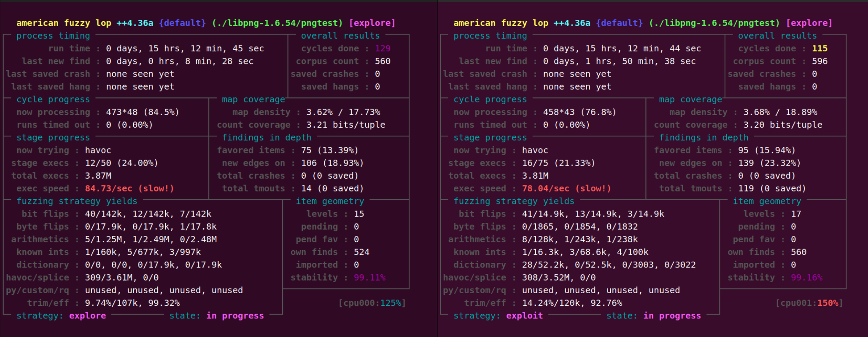Click map density "3.68% / 18.89%"

point(780,112)
